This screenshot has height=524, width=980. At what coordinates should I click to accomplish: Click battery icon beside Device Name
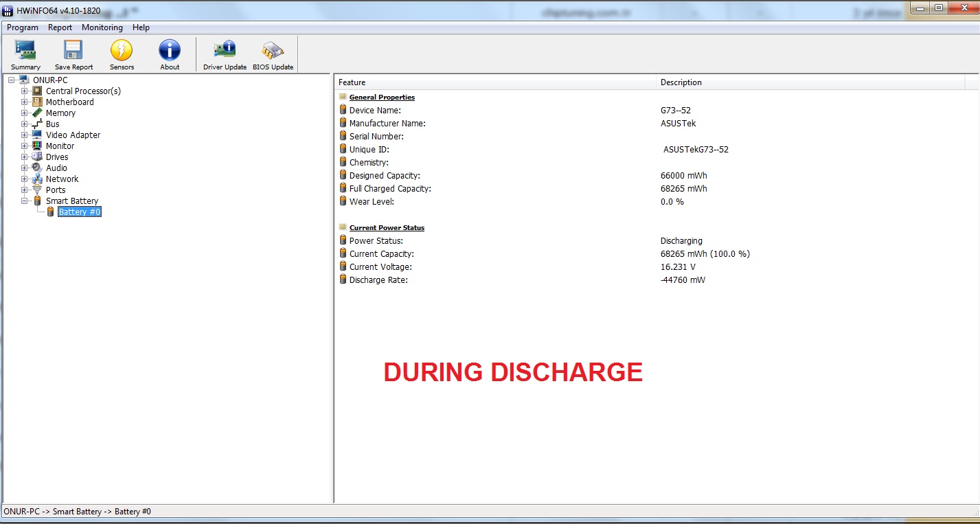(x=343, y=110)
